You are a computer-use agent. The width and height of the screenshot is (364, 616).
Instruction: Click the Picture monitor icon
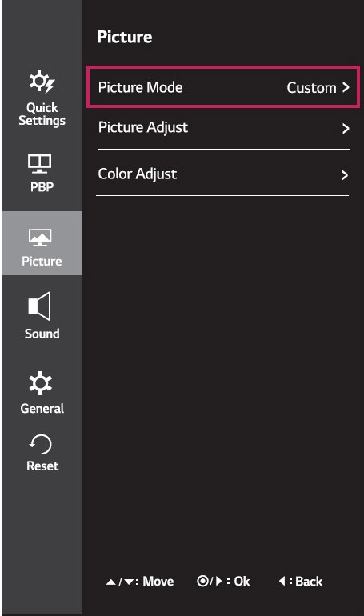[40, 238]
